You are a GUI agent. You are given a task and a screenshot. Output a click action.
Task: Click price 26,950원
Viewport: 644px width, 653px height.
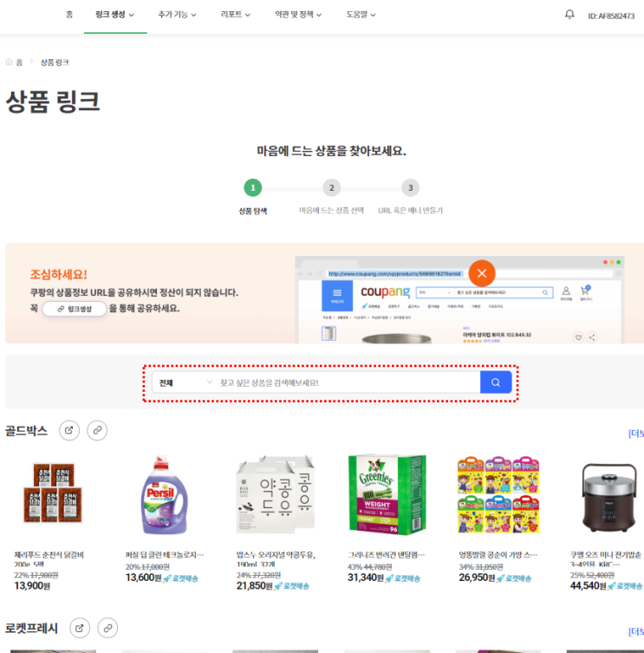click(x=477, y=578)
